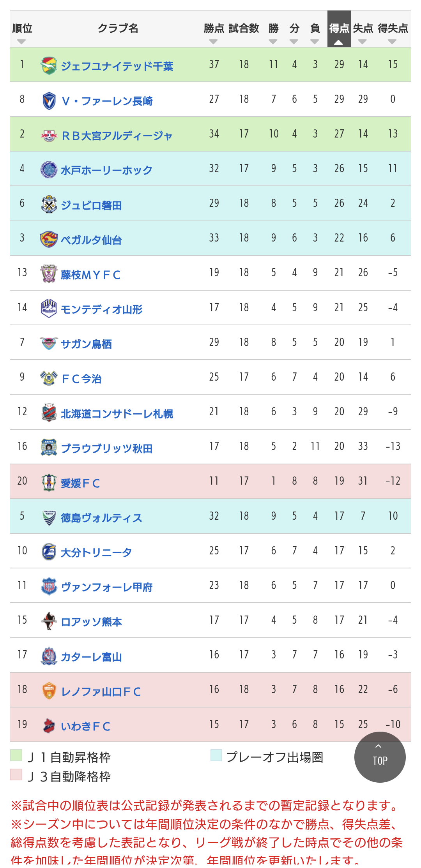Tap the TOP back-to-top button
The image size is (421, 868).
pos(380,757)
